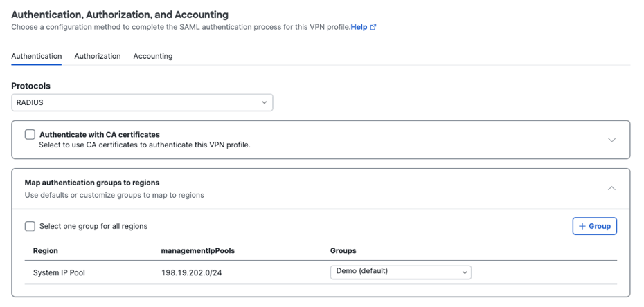Open the Protocols RADIUS dropdown

click(142, 102)
